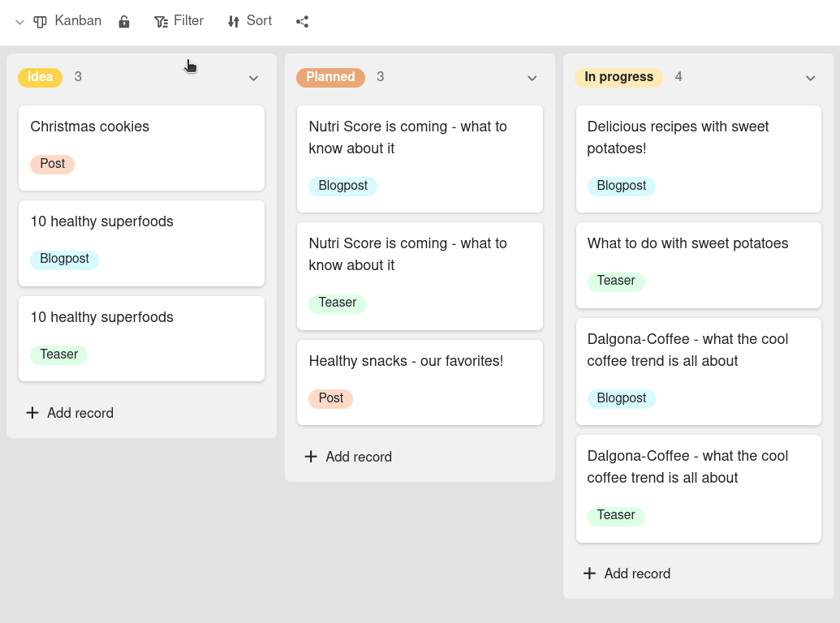
Task: Open the Christmas cookies card
Action: tap(141, 148)
